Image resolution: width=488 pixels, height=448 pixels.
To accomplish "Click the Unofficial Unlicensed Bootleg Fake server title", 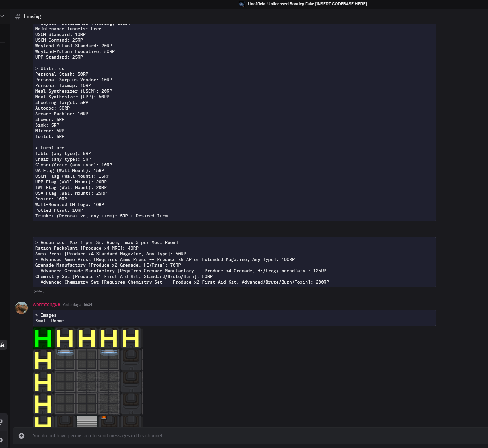I will pyautogui.click(x=307, y=4).
